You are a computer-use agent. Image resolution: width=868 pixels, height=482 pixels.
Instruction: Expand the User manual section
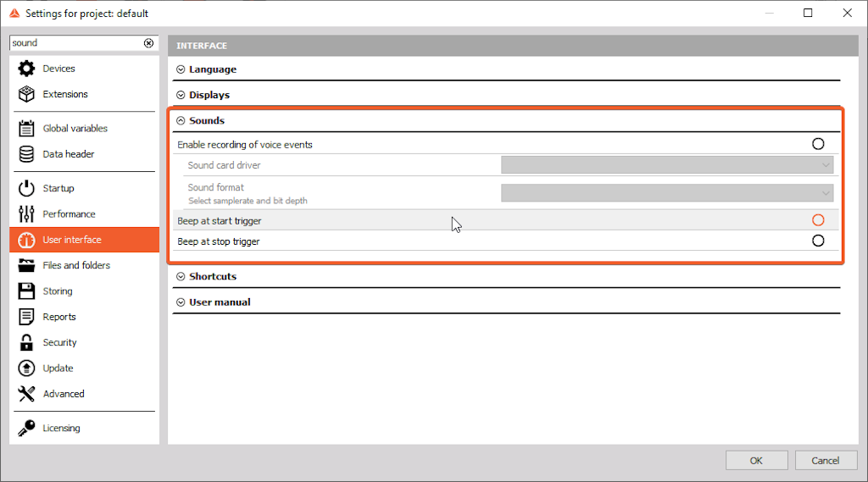pos(181,302)
